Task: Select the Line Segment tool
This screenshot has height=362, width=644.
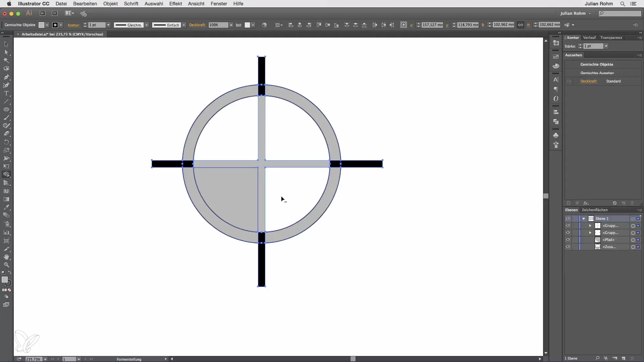Action: click(x=6, y=101)
